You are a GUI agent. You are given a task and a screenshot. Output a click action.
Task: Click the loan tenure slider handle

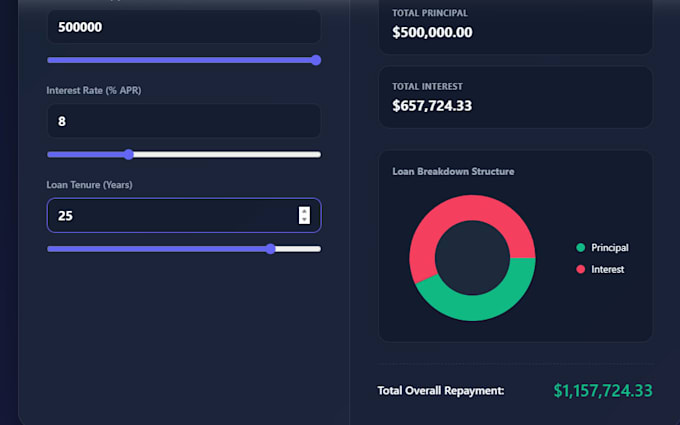coord(270,249)
